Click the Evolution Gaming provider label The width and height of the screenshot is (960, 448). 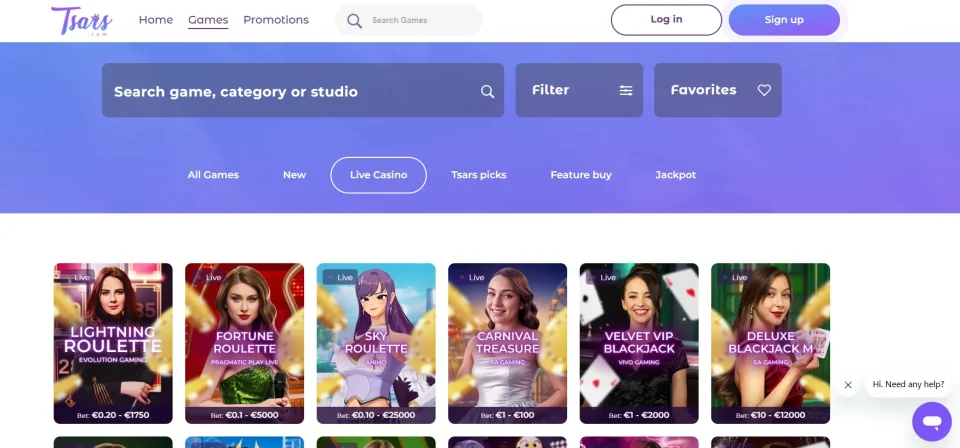[113, 360]
